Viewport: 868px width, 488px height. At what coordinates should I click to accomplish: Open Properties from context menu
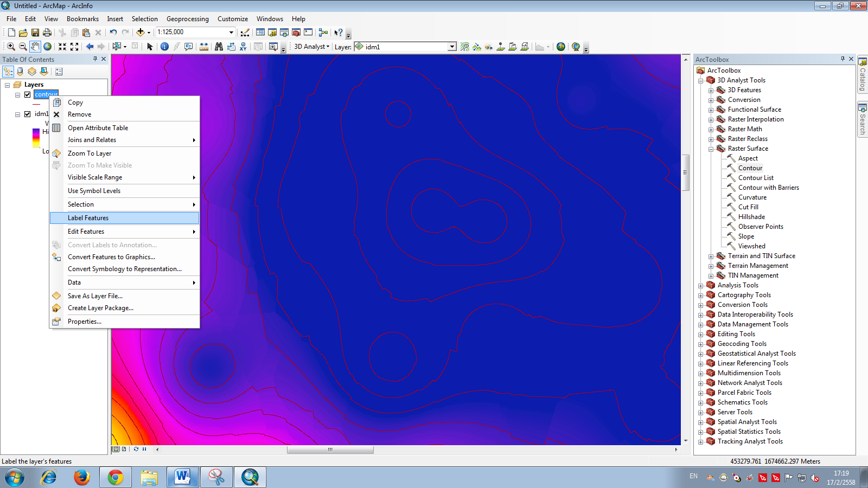coord(125,322)
